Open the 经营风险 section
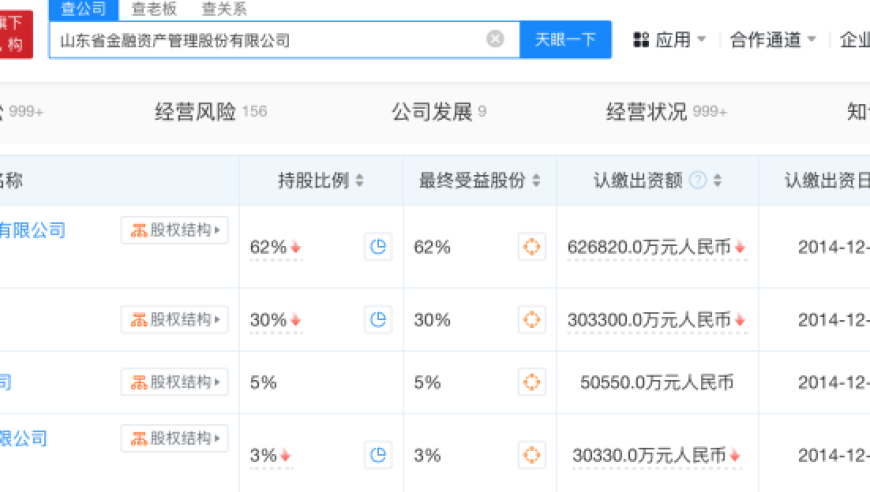This screenshot has width=870, height=492. (210, 112)
